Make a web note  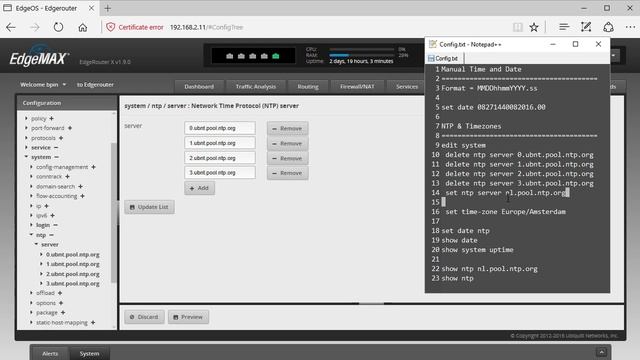tap(586, 27)
